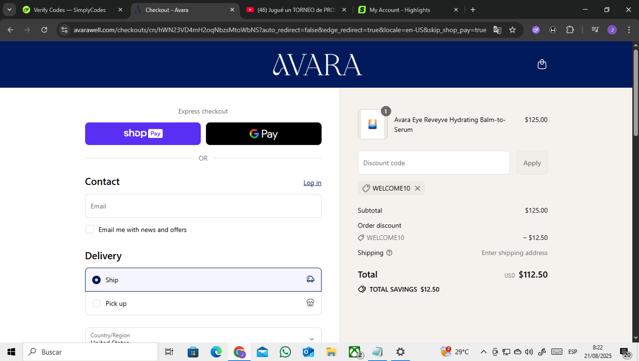Click the Log in link
The image size is (639, 361).
coord(312,183)
